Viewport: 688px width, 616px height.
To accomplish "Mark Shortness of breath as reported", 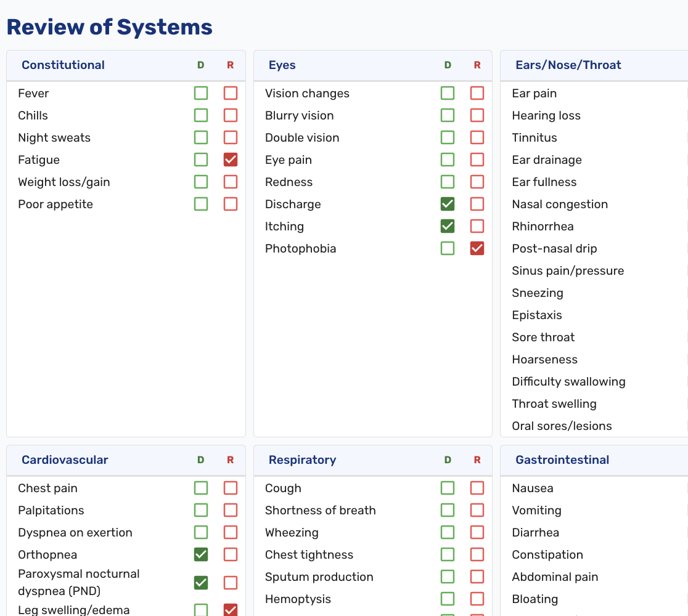I will (x=477, y=510).
